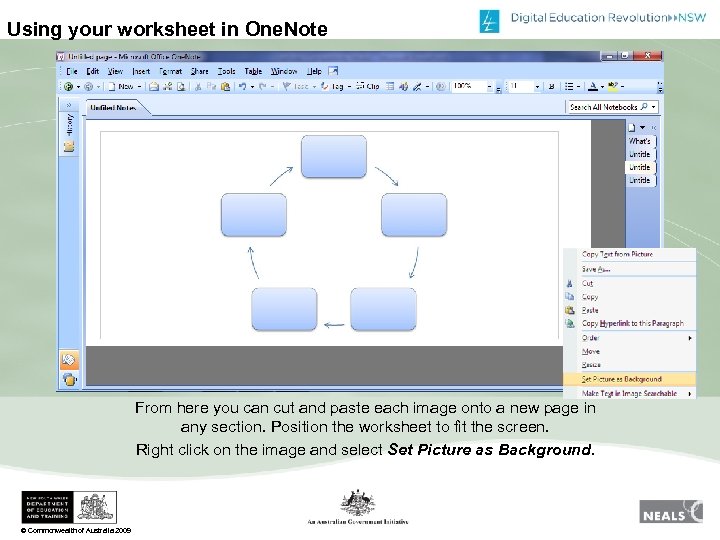Open the zoom 100% dropdown
The width and height of the screenshot is (720, 540).
click(x=489, y=86)
